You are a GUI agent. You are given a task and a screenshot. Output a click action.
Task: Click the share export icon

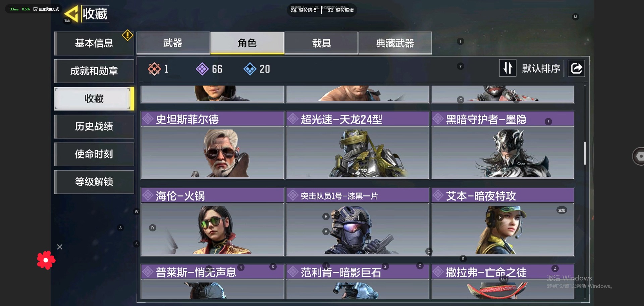(576, 69)
